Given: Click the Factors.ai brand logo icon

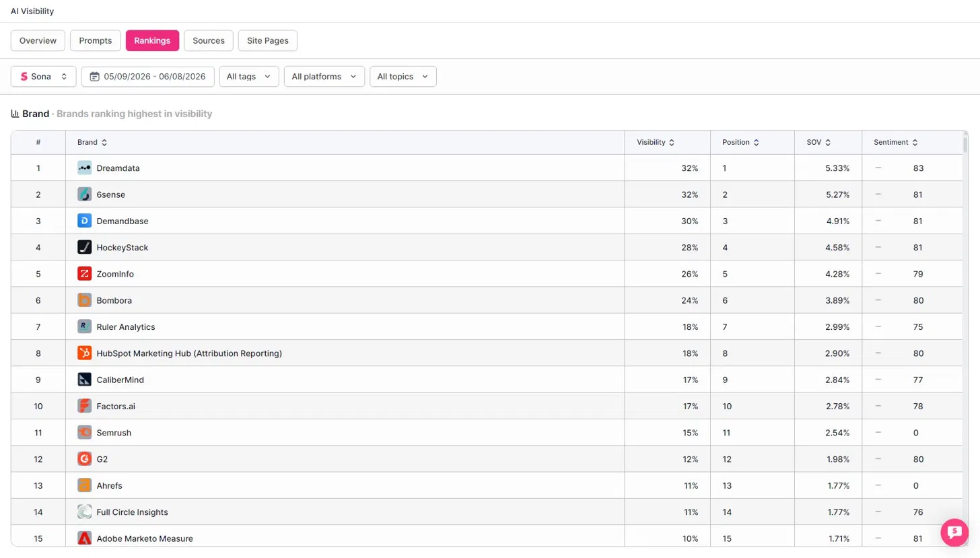Looking at the screenshot, I should tap(84, 407).
